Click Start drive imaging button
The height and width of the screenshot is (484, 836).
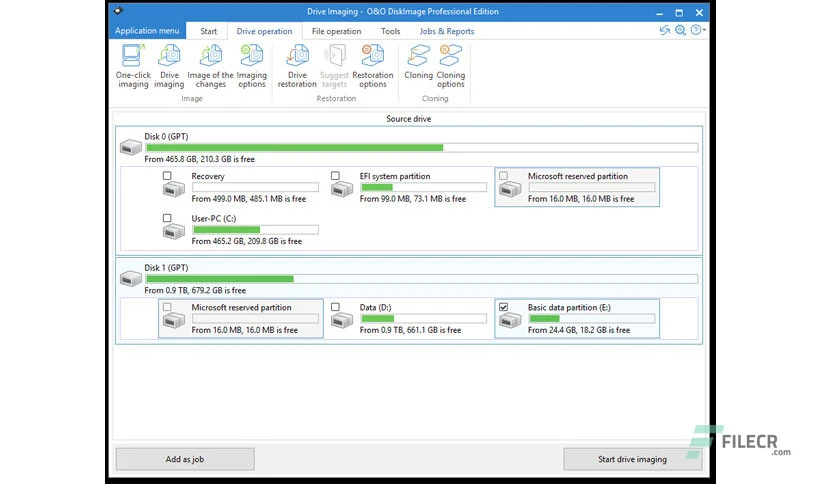click(632, 459)
